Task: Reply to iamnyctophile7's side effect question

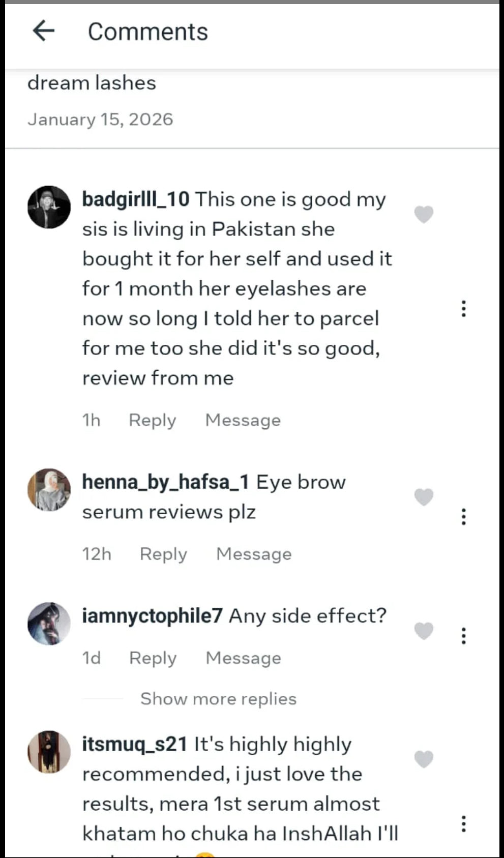Action: pos(153,658)
